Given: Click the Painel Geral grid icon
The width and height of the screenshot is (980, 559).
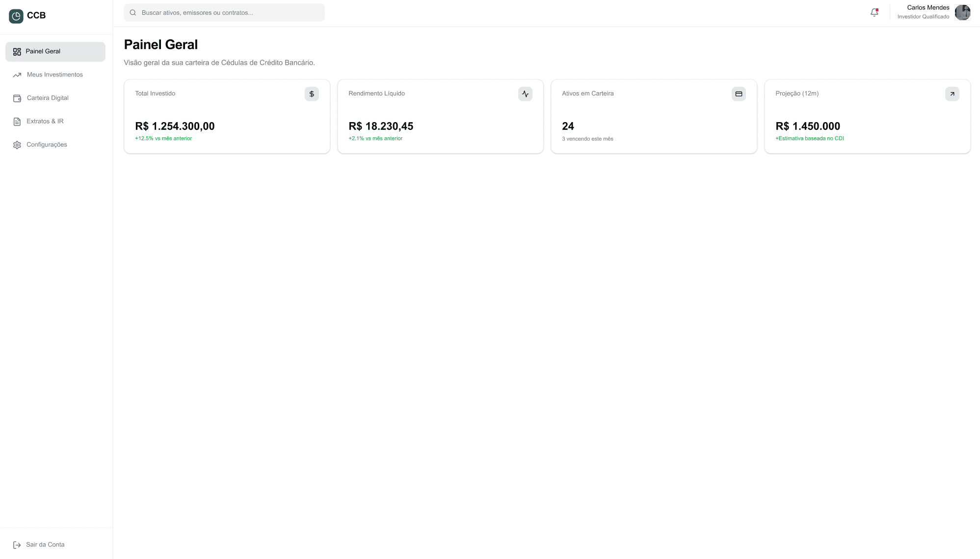Looking at the screenshot, I should pos(17,51).
